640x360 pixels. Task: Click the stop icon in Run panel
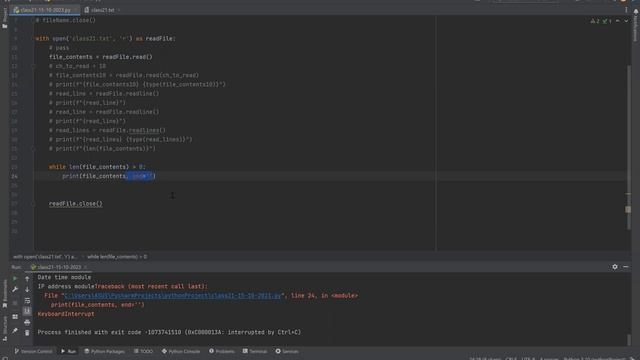[15, 303]
